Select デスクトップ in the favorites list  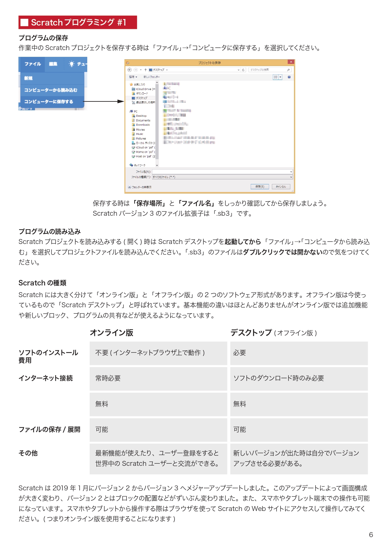click(x=139, y=98)
